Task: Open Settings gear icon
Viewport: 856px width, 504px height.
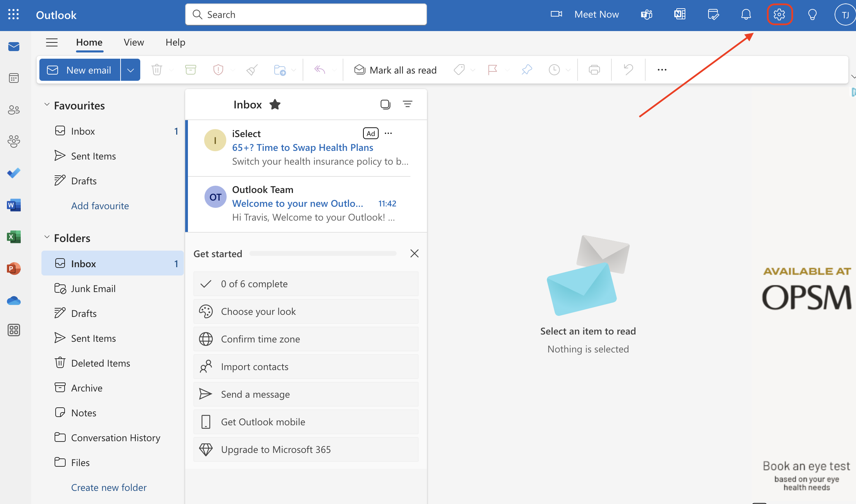Action: coord(779,14)
